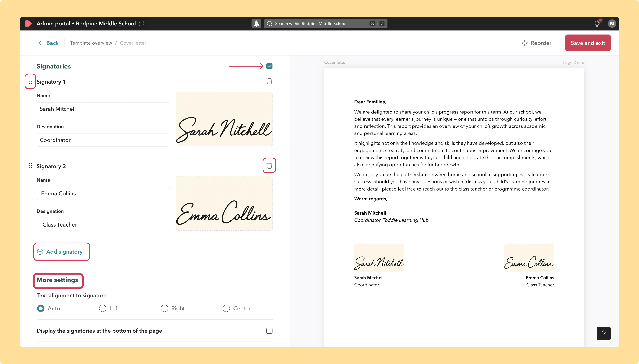Screen dimensions: 639x364
Task: Click the 'Cover letter' label above the preview page
Action: click(x=336, y=63)
